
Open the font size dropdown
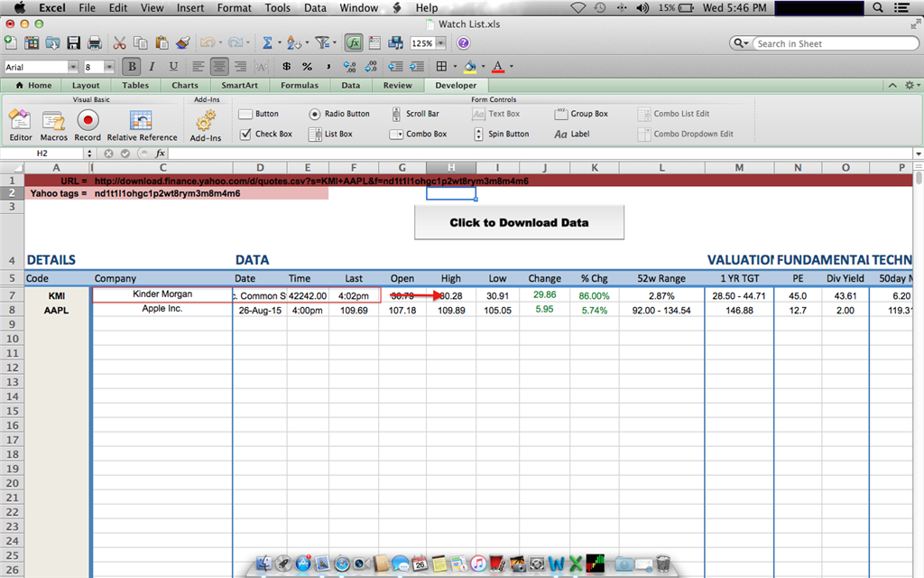point(109,67)
